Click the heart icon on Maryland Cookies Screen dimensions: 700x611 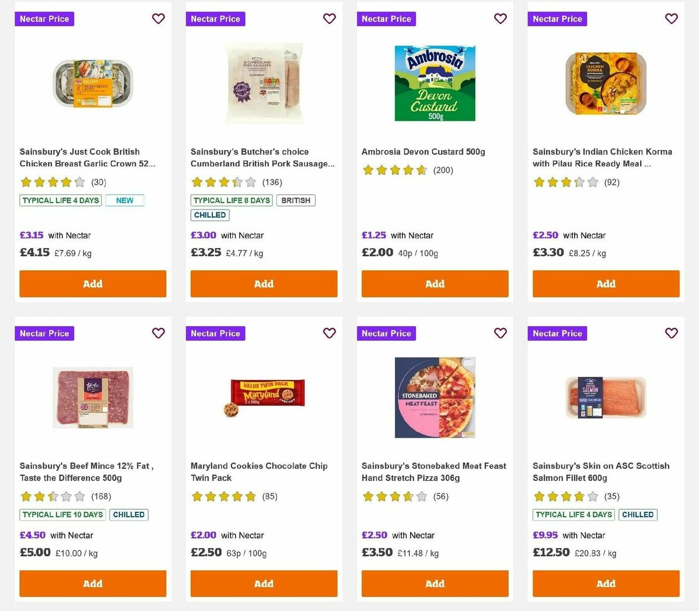click(x=329, y=333)
